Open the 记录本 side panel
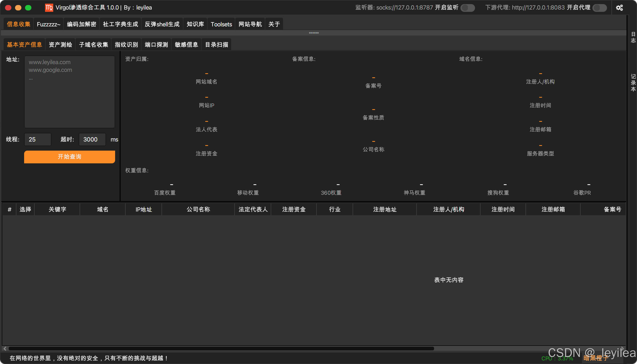 [x=633, y=83]
